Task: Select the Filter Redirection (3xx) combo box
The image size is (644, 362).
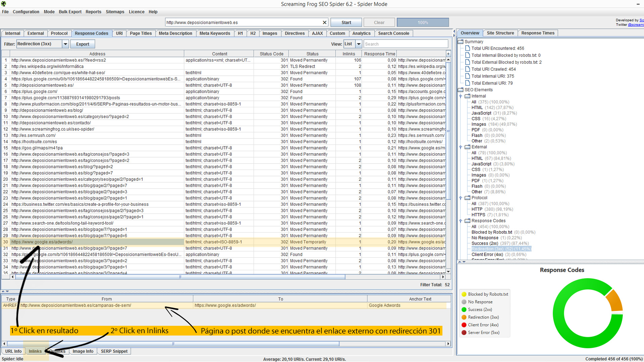Action: [x=43, y=44]
